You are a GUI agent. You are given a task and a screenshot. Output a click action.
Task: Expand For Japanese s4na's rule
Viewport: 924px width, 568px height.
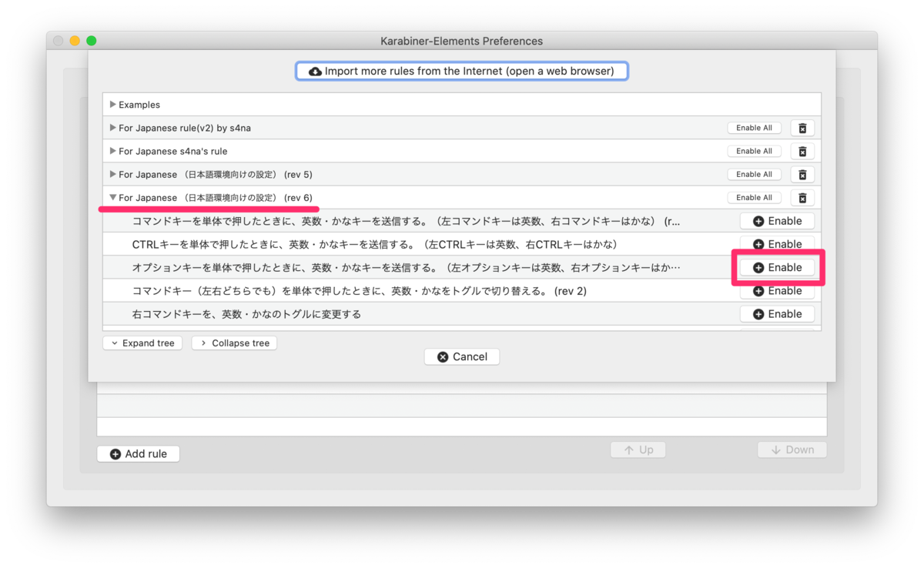point(113,151)
